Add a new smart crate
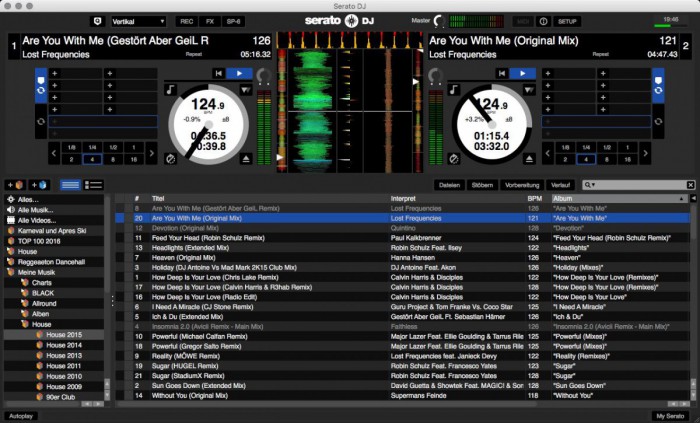Screen dimensions: 700x423 tap(38, 185)
